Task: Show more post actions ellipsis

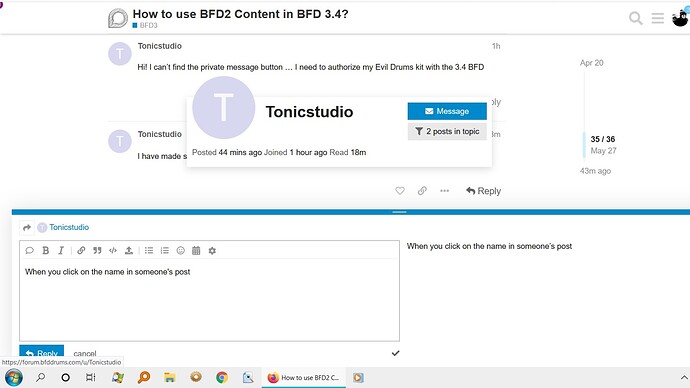Action: click(444, 190)
